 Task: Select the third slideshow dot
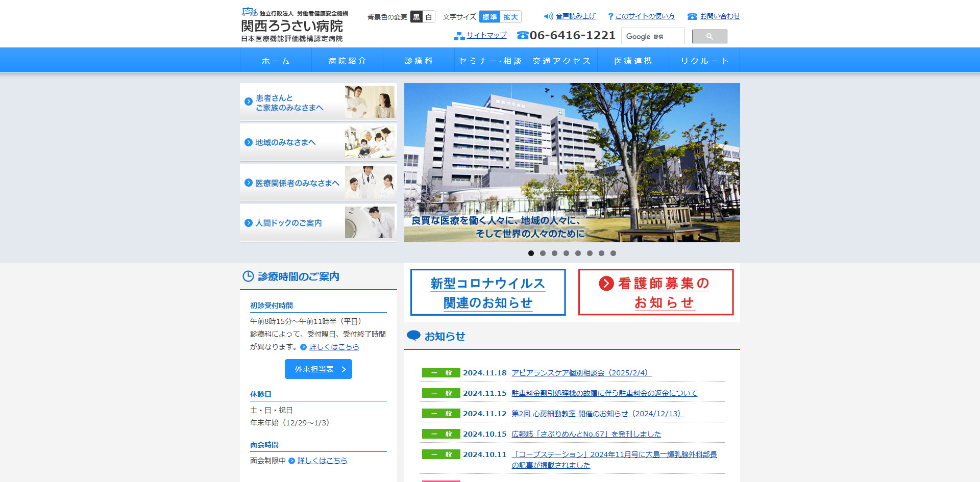coord(554,253)
